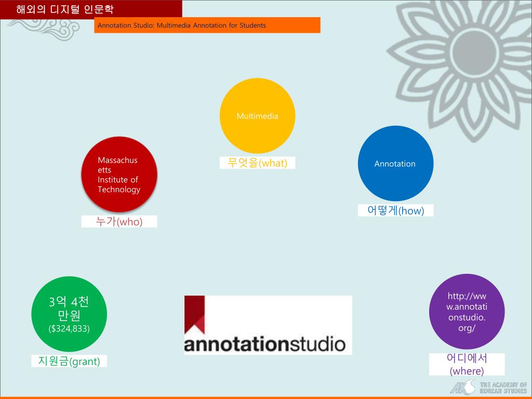Viewport: 532px width, 399px height.
Task: Open the http://www.annotationstudio.org/ link in purple circle
Action: 467,312
